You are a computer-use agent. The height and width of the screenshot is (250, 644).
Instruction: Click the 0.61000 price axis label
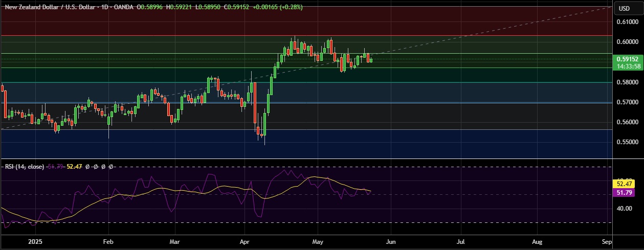(x=627, y=22)
